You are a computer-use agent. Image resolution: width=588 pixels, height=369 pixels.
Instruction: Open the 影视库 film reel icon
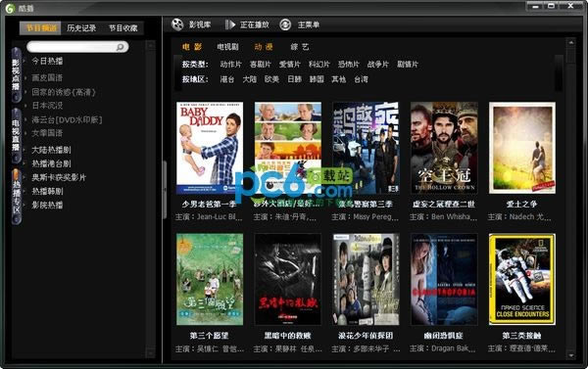pos(177,24)
